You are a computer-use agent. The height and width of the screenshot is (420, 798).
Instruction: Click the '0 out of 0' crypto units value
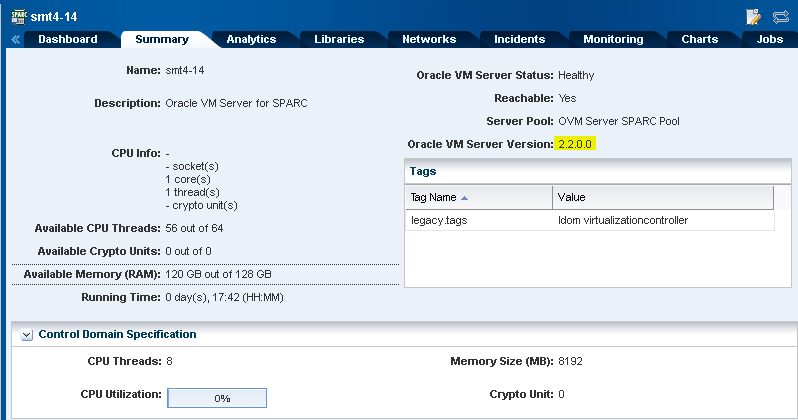coord(188,251)
